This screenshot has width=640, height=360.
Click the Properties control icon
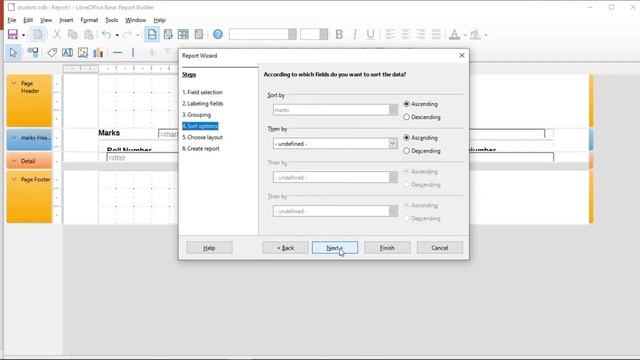coord(33,52)
